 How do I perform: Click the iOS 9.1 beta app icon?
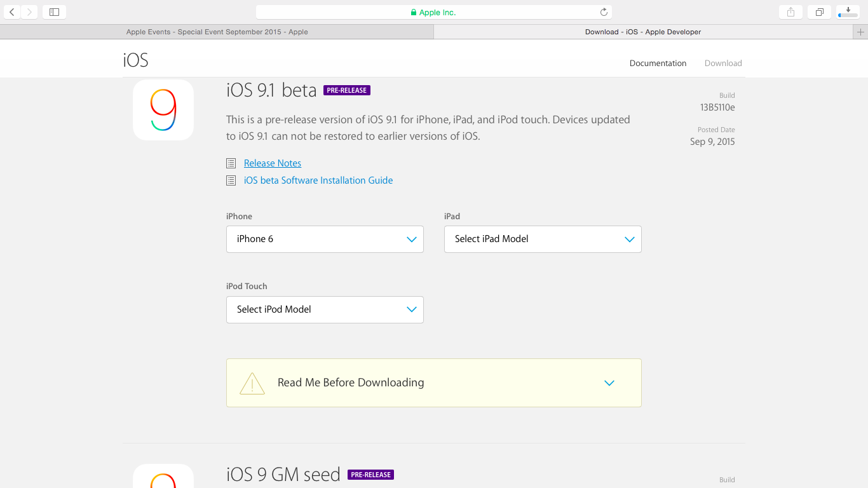[x=163, y=109]
